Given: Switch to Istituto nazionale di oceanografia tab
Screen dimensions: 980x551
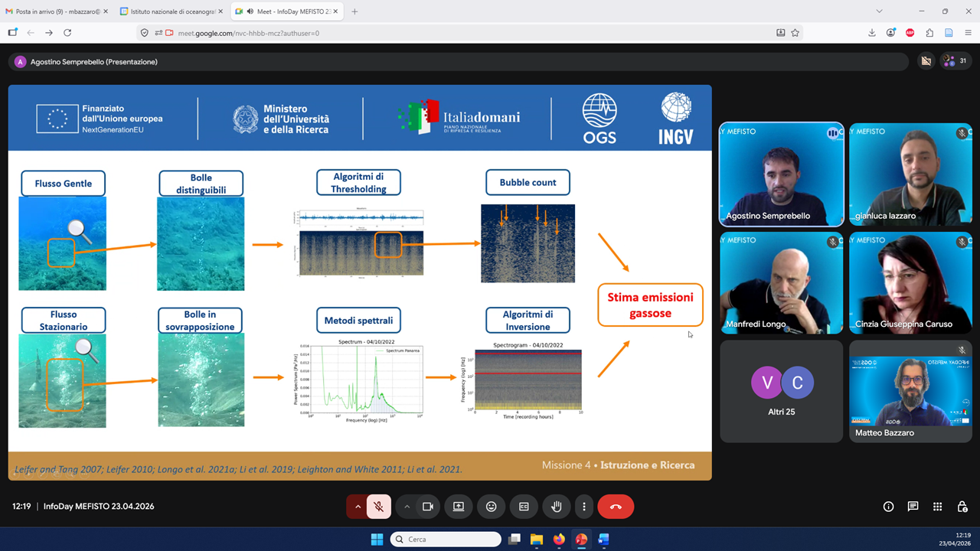Looking at the screenshot, I should tap(171, 11).
